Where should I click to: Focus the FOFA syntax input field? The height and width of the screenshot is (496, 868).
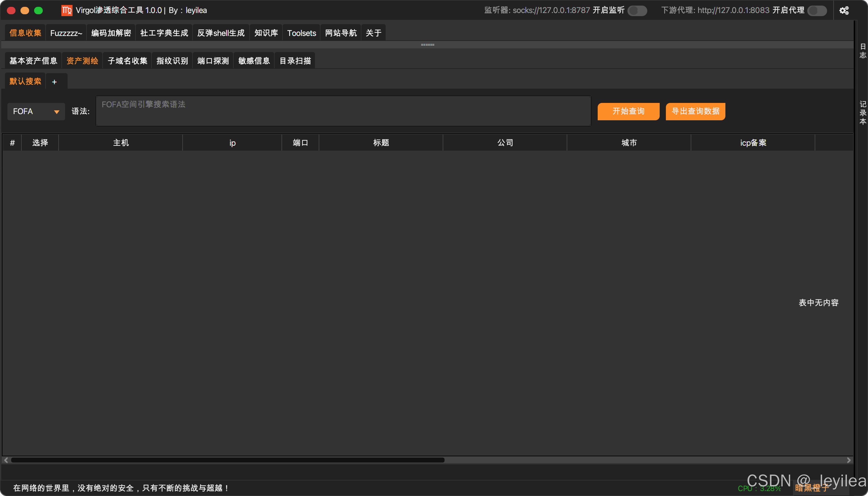click(343, 111)
